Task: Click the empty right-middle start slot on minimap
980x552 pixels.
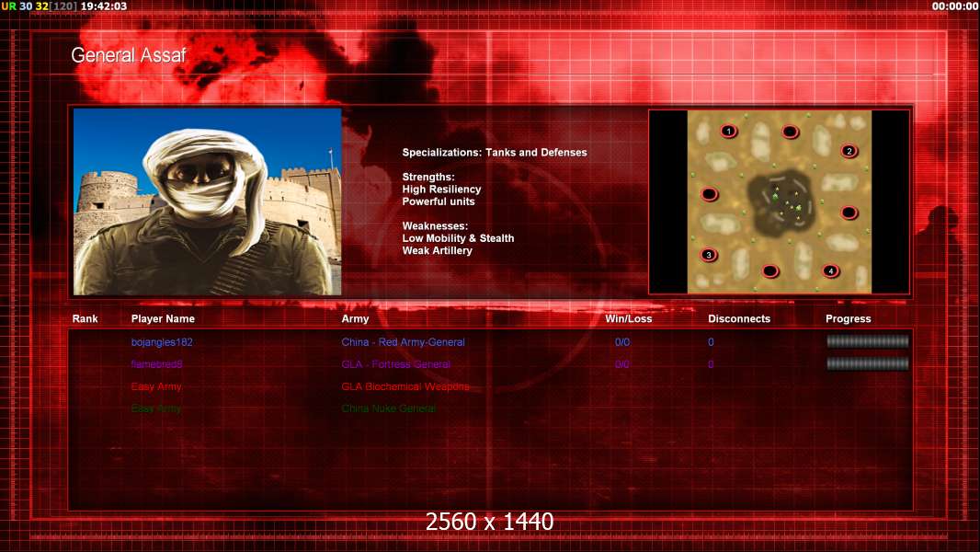Action: (x=849, y=213)
